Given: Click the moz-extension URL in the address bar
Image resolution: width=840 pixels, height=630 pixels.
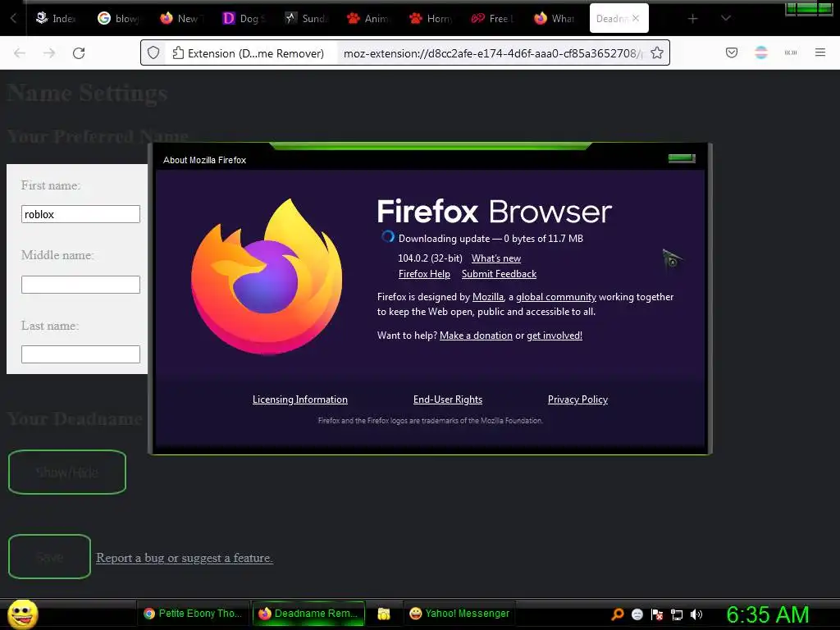Looking at the screenshot, I should click(x=493, y=53).
